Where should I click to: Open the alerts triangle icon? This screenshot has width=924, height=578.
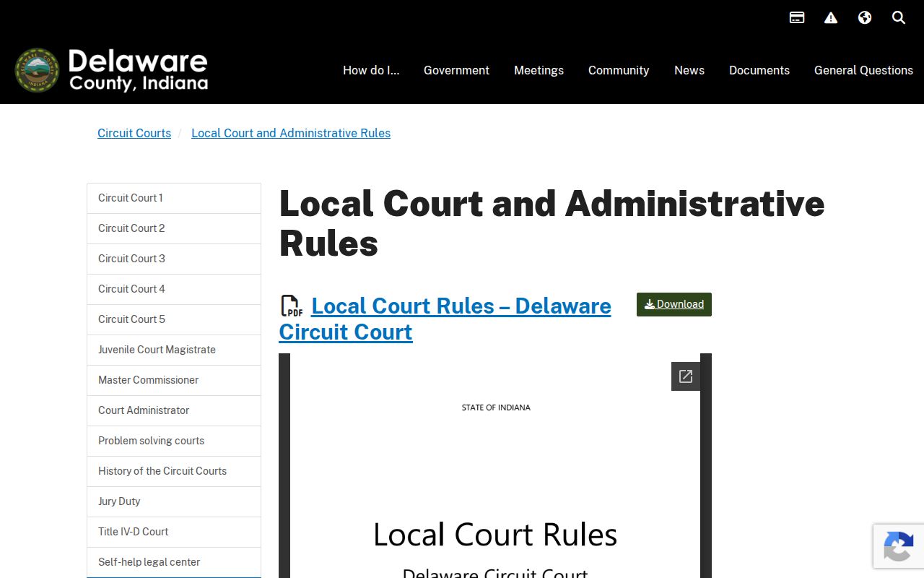pos(831,17)
